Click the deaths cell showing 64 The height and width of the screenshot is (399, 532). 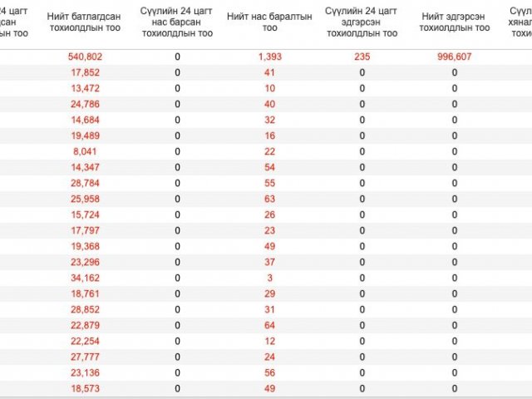point(269,325)
